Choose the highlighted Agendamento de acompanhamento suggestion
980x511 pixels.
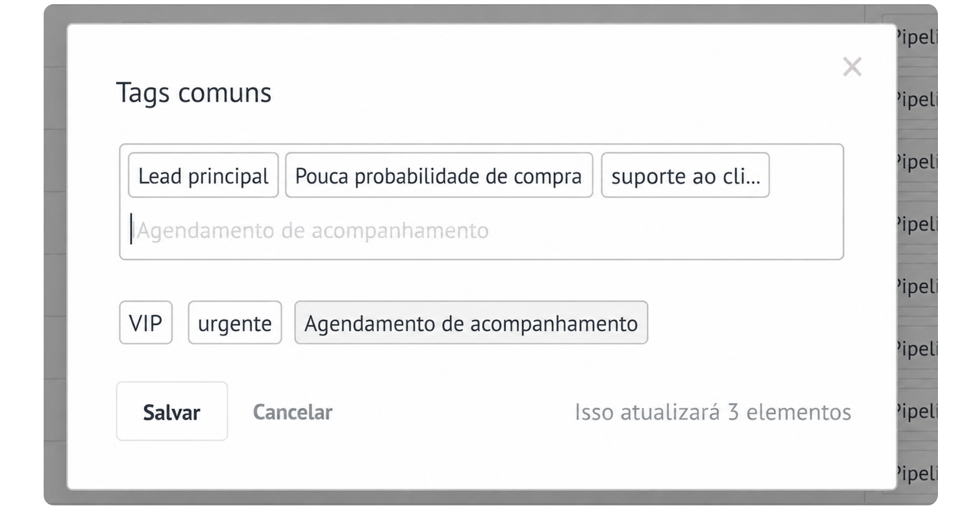(x=471, y=323)
